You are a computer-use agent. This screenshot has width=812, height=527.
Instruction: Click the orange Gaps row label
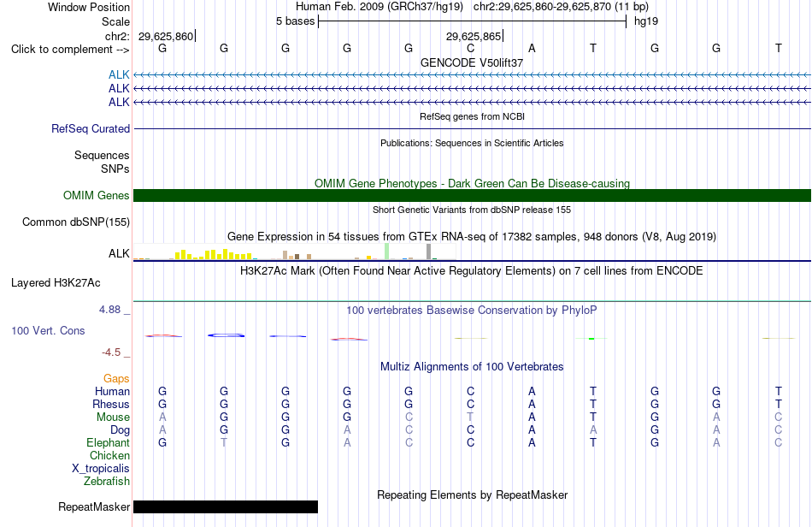(116, 379)
